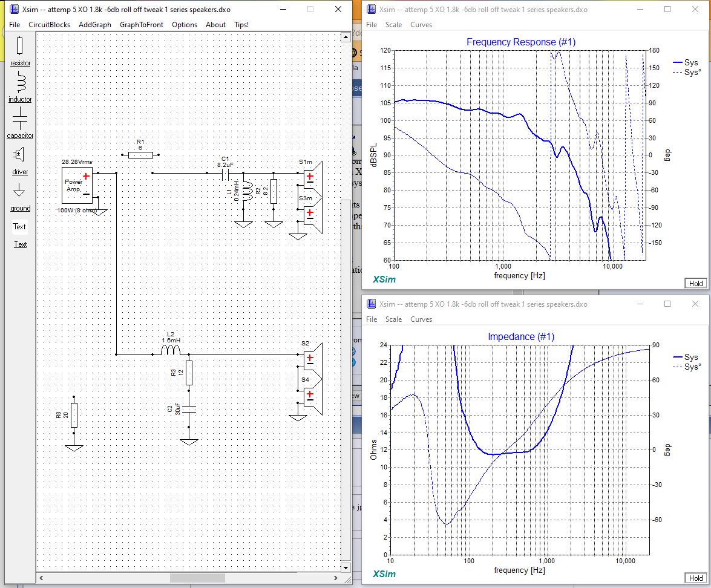
Task: Select the underlined Text tool
Action: tap(20, 244)
